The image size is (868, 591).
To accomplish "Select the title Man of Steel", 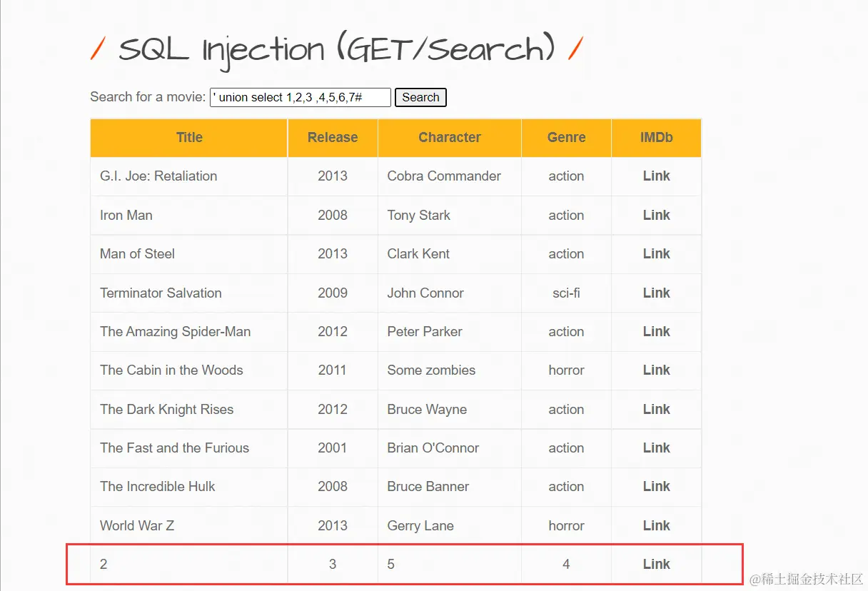I will coord(137,254).
